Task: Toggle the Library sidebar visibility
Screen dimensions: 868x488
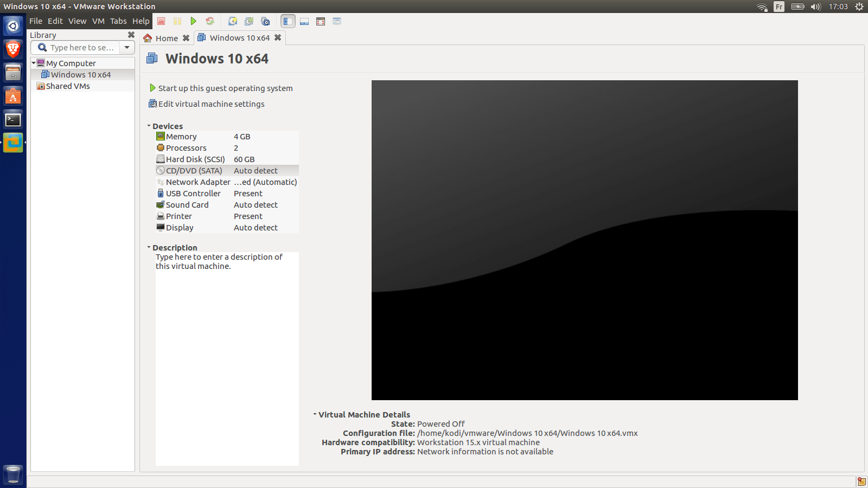Action: (288, 21)
